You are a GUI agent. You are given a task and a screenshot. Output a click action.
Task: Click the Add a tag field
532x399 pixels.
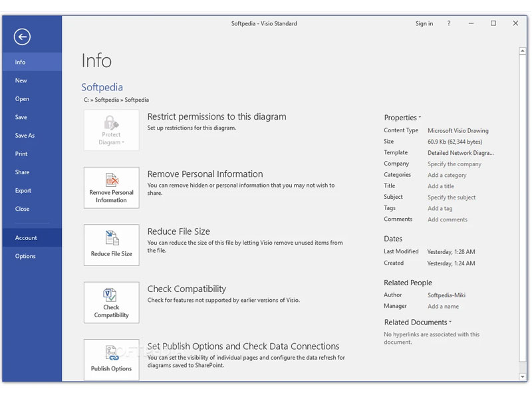[440, 208]
